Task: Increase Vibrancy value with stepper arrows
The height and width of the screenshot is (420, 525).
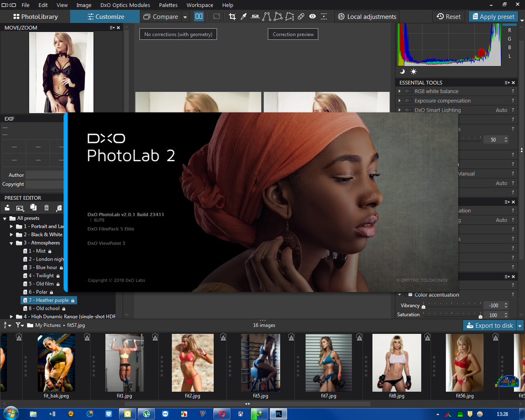Action: pyautogui.click(x=506, y=304)
